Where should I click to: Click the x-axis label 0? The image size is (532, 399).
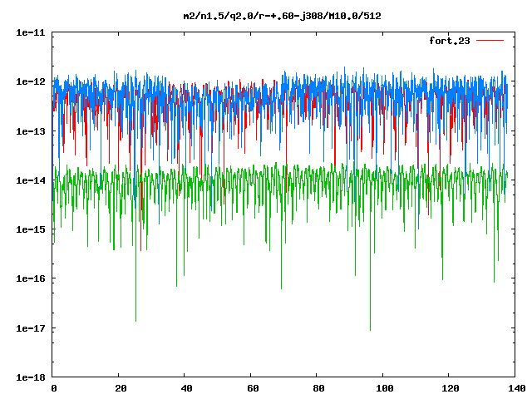coord(53,388)
